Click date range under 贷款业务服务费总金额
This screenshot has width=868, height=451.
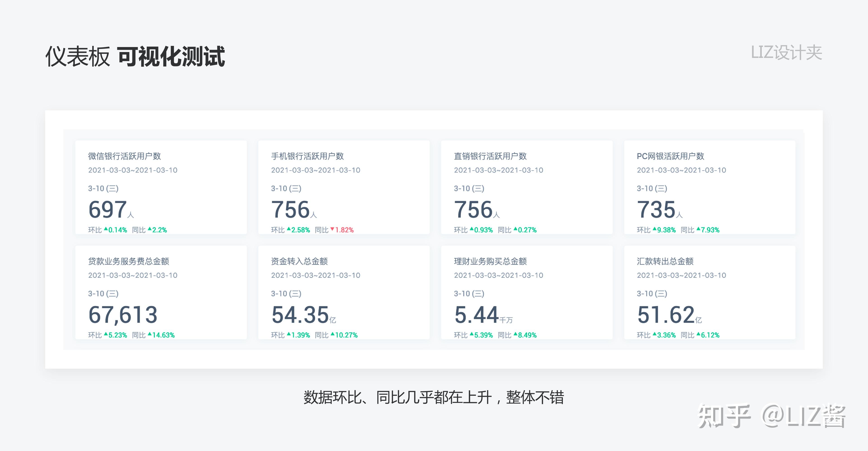pyautogui.click(x=133, y=275)
